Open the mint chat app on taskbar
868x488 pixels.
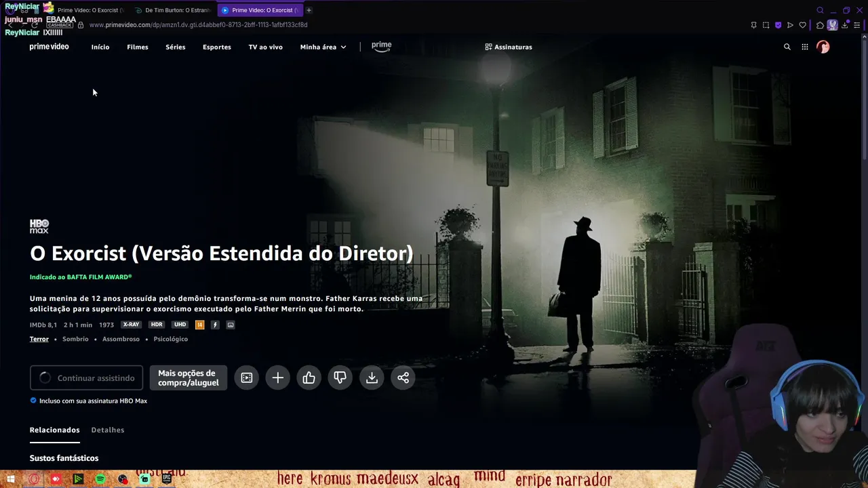click(x=144, y=479)
